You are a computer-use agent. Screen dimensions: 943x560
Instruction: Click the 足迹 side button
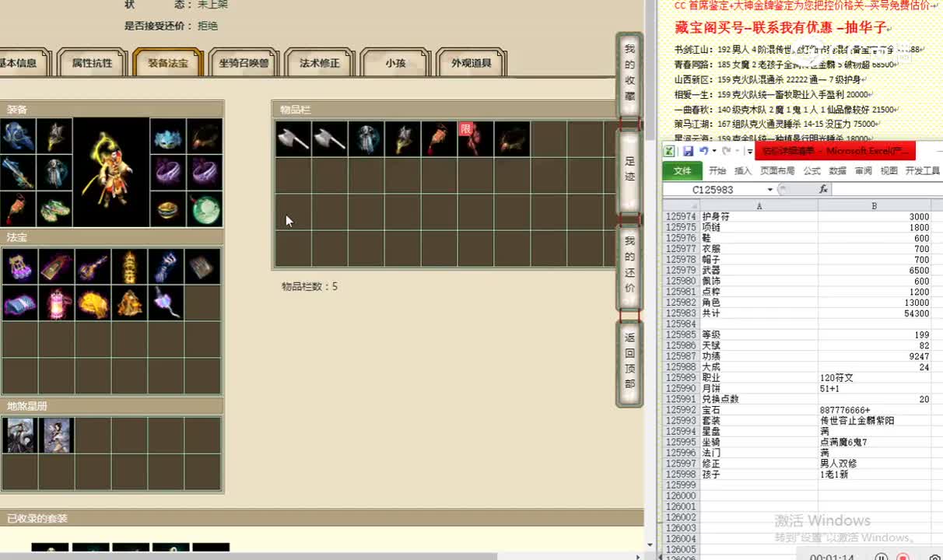pyautogui.click(x=629, y=170)
